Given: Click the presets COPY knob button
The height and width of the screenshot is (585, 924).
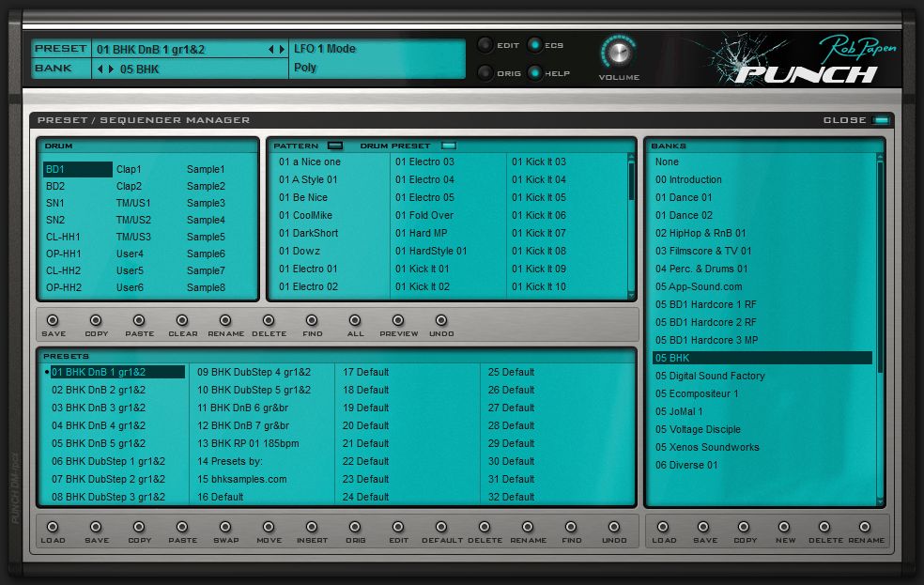Looking at the screenshot, I should (x=138, y=527).
